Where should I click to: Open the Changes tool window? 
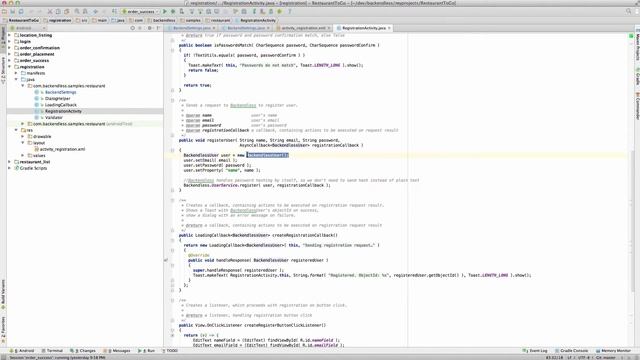click(83, 351)
